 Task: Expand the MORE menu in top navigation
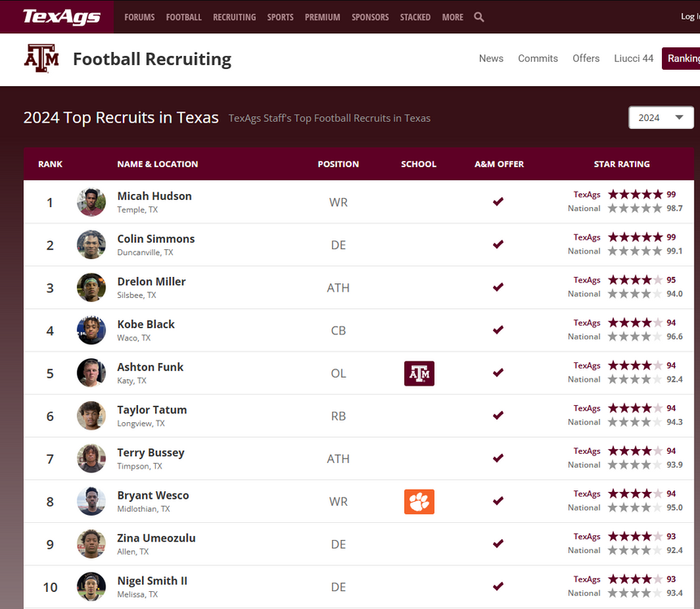click(x=452, y=17)
